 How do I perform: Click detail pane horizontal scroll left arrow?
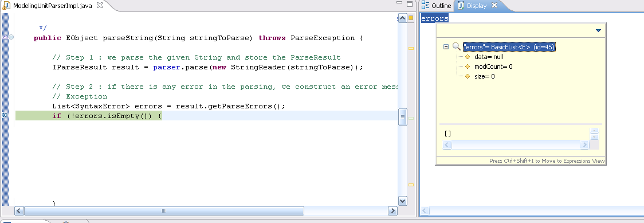coord(447,144)
